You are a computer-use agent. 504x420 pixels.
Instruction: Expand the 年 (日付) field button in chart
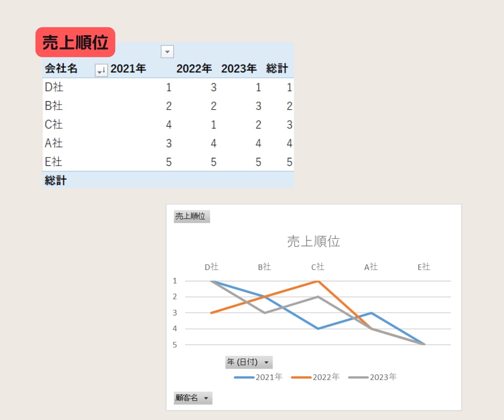pyautogui.click(x=249, y=362)
